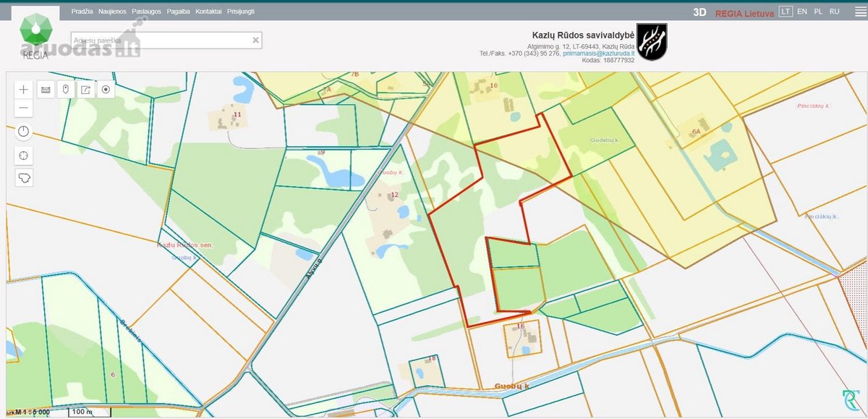Switch to 3D map view
This screenshot has width=868, height=419.
coord(699,12)
